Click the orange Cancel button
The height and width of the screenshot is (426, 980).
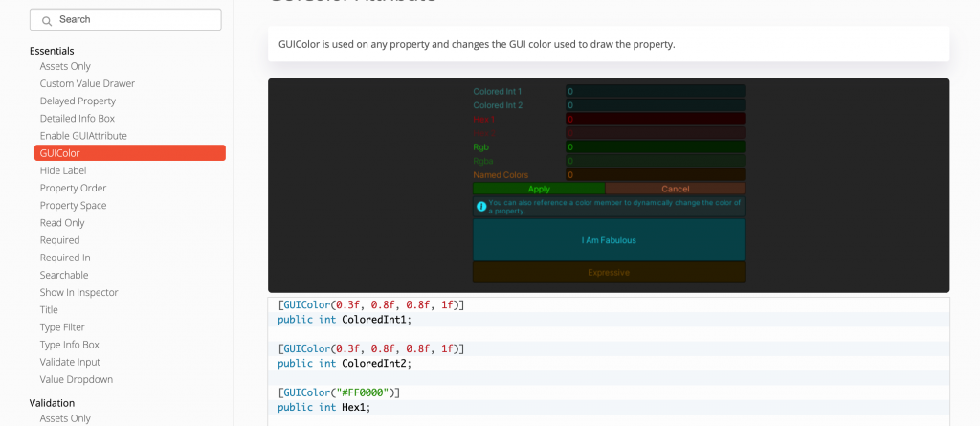pos(675,189)
